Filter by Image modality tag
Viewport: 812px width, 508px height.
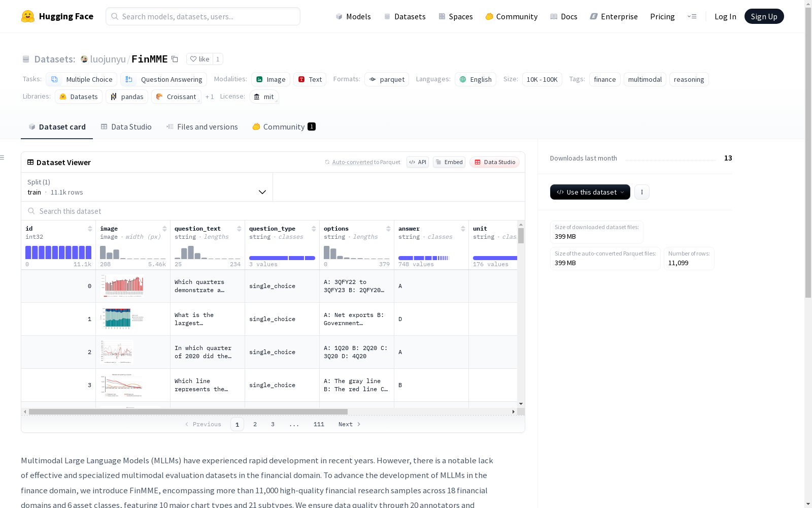tap(271, 79)
